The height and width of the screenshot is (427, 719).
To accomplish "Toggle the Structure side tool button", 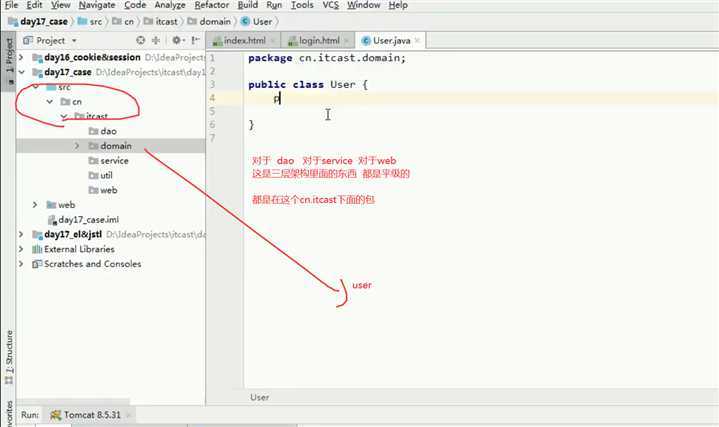I will coord(8,357).
